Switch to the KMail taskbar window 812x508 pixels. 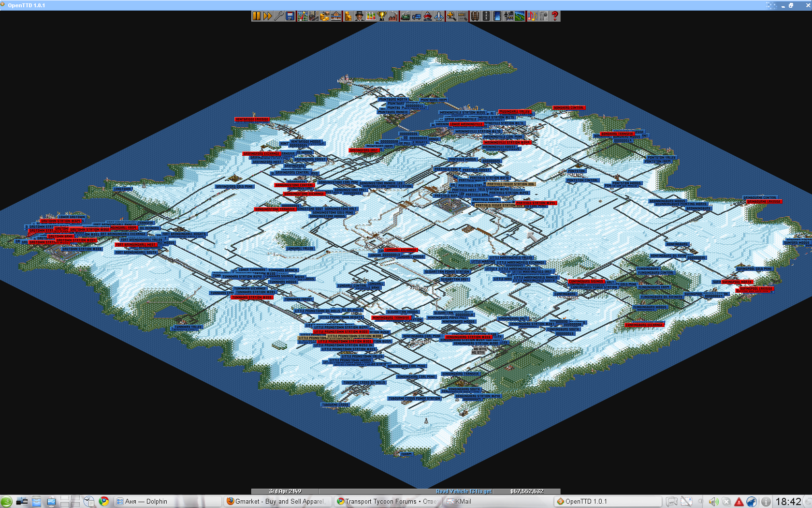pyautogui.click(x=498, y=501)
